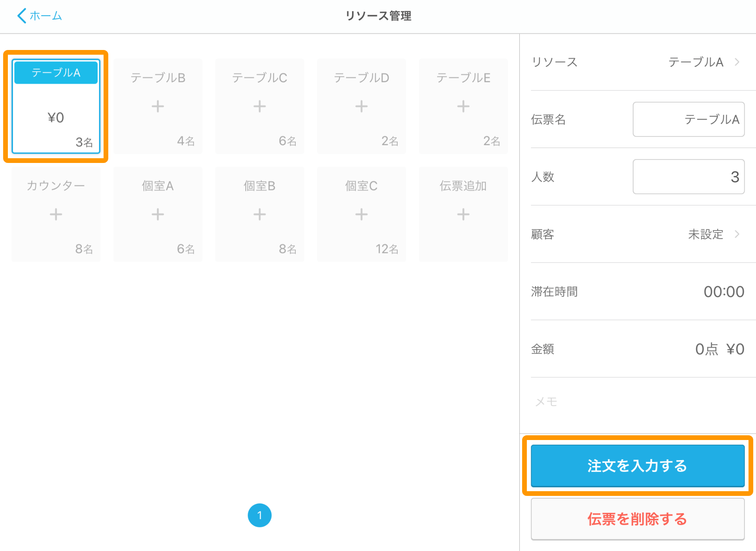Tap the 伝票追加 plus icon
The width and height of the screenshot is (756, 551).
(463, 214)
